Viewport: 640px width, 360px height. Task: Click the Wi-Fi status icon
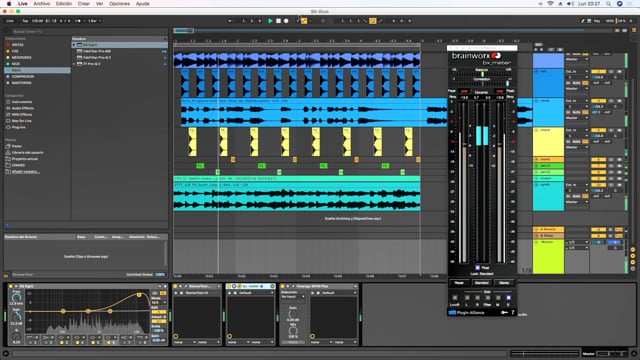tap(550, 4)
